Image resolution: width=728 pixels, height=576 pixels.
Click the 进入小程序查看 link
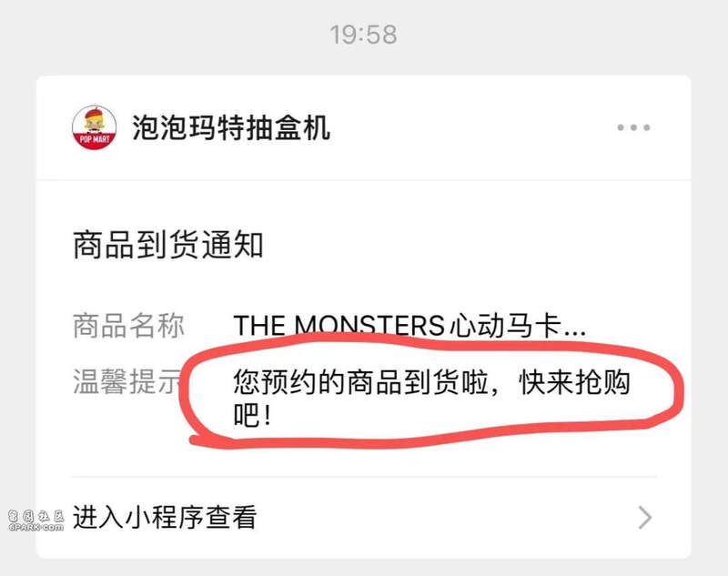coord(165,517)
